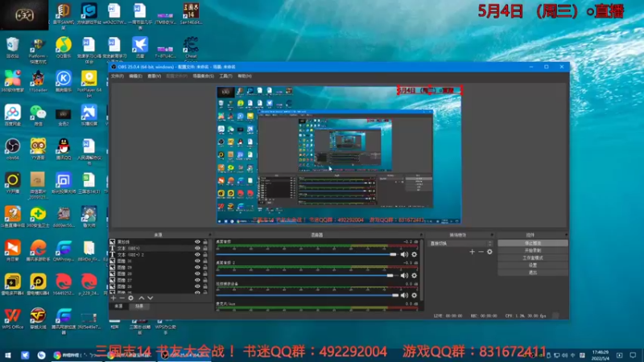Add a new source with the plus icon under the sources list

point(114,298)
